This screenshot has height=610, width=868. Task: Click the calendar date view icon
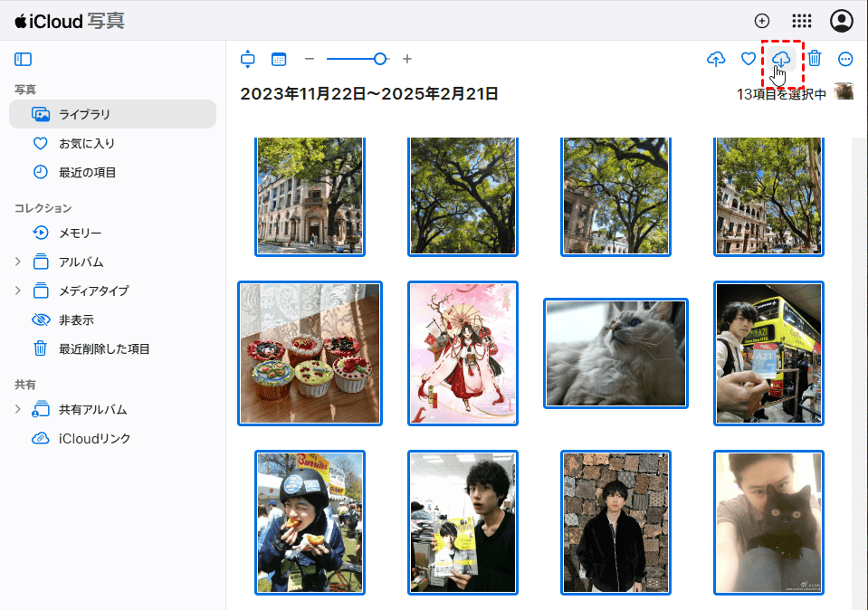pyautogui.click(x=279, y=59)
